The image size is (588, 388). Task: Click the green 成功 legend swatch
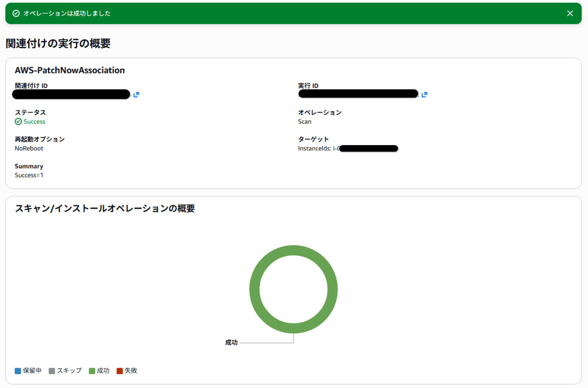tap(92, 371)
